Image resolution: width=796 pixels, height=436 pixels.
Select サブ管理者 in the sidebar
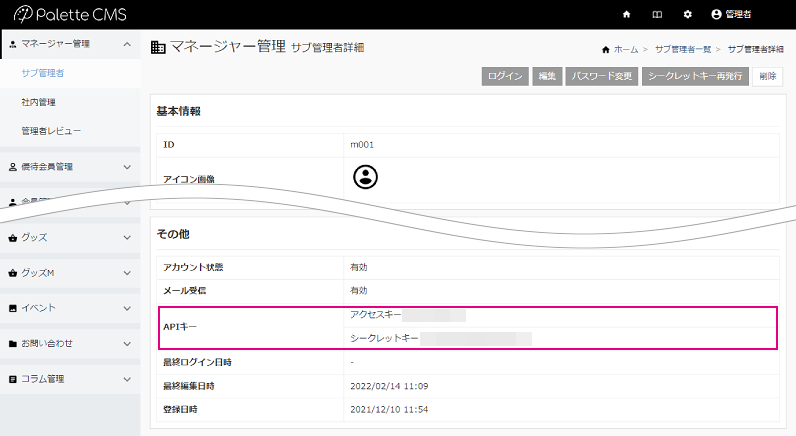point(43,73)
